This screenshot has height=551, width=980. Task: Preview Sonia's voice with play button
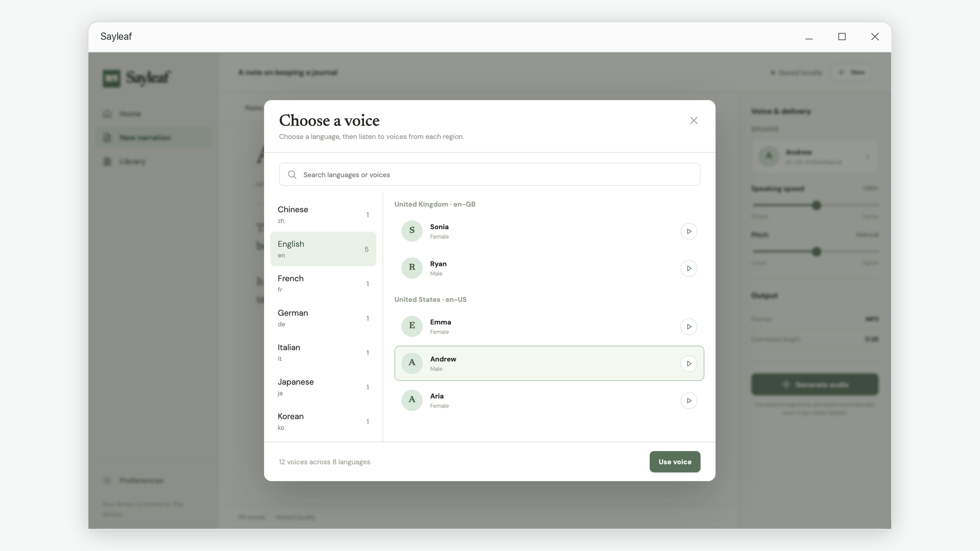689,231
